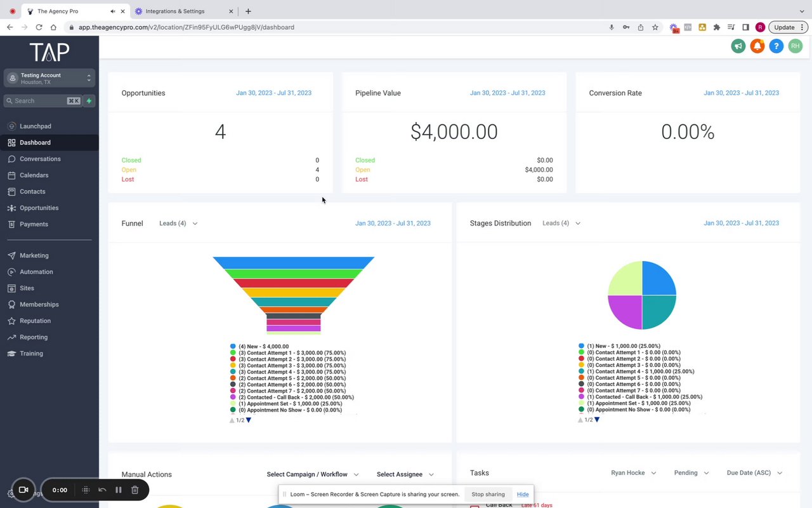The width and height of the screenshot is (812, 508).
Task: Mute the Agency Pro tab audio
Action: (x=113, y=11)
